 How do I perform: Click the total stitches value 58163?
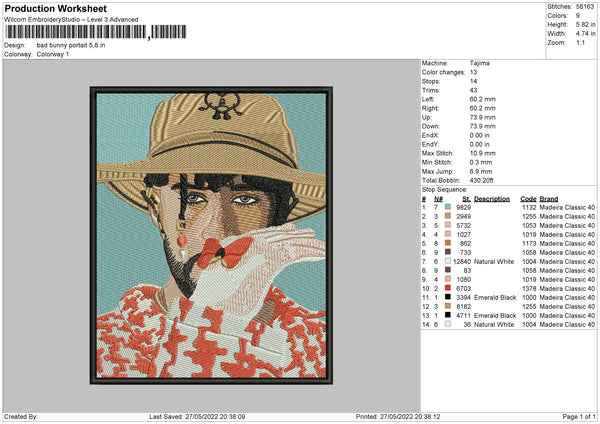click(x=585, y=7)
